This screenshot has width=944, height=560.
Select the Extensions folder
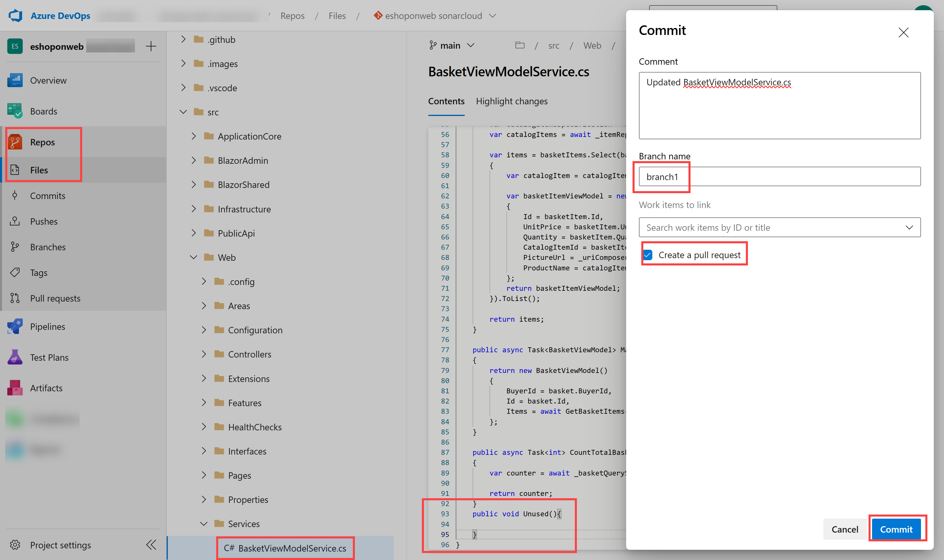(x=249, y=378)
